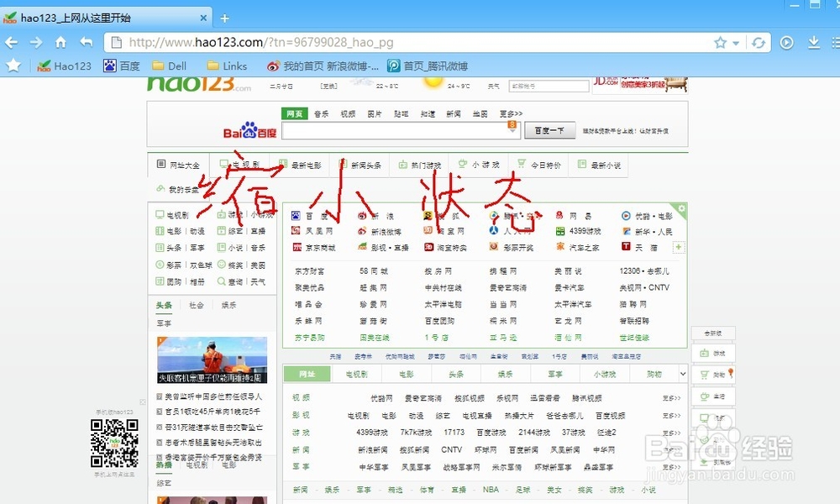Open a new tab with plus button
This screenshot has height=504, width=840.
[224, 18]
